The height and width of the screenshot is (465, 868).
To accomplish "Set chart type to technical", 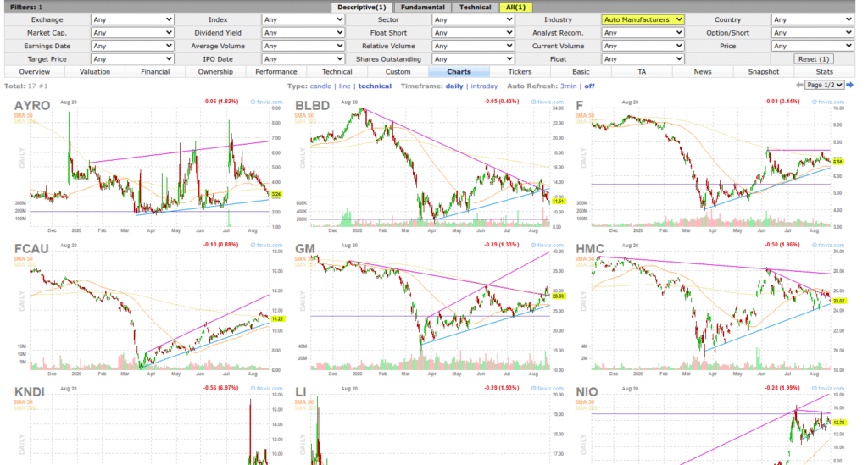I will point(375,86).
